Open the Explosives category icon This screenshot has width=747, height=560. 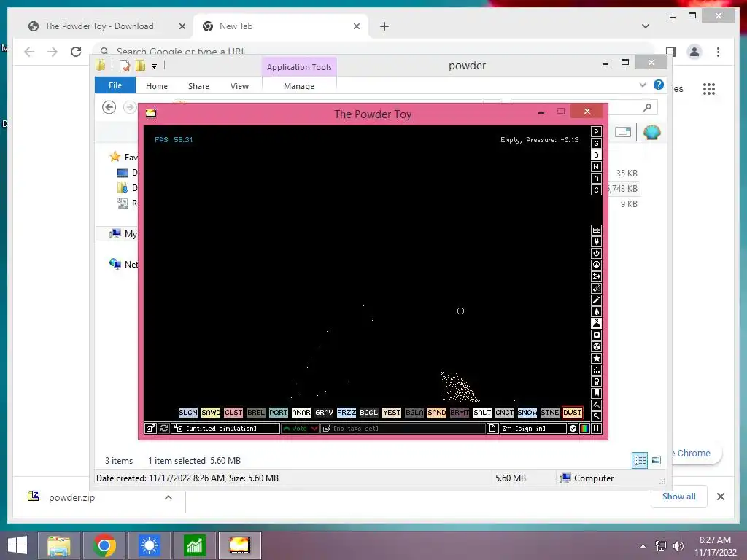[x=596, y=288]
